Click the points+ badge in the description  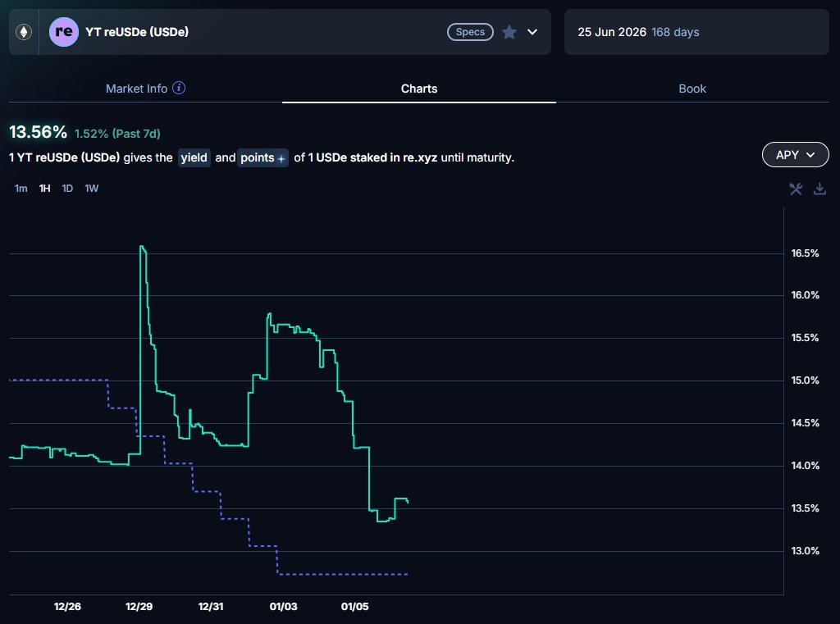[x=262, y=157]
